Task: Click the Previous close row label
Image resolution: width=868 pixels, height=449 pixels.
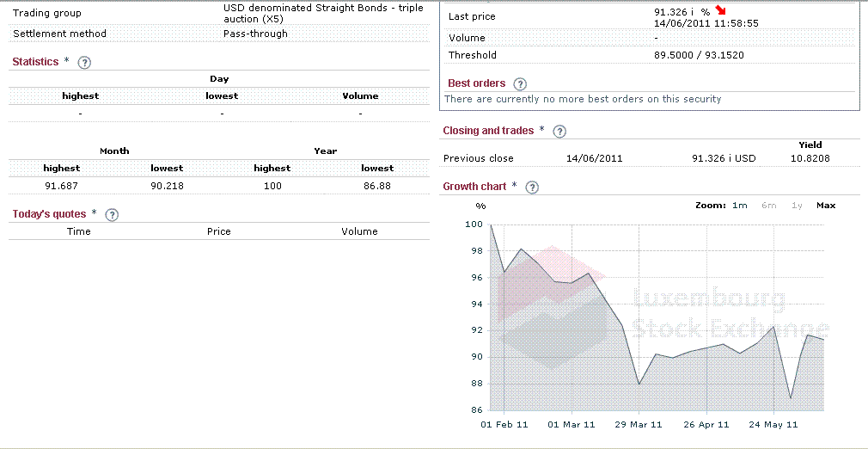Action: pyautogui.click(x=478, y=158)
